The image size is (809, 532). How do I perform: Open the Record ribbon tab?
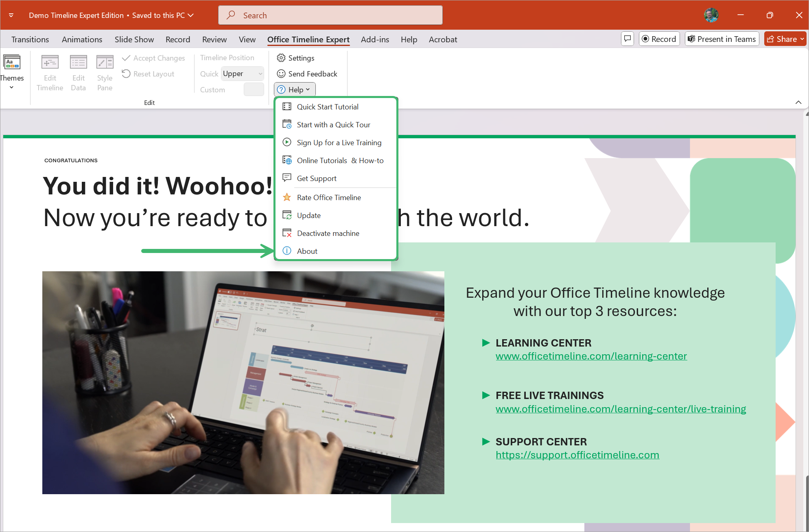[x=178, y=39]
